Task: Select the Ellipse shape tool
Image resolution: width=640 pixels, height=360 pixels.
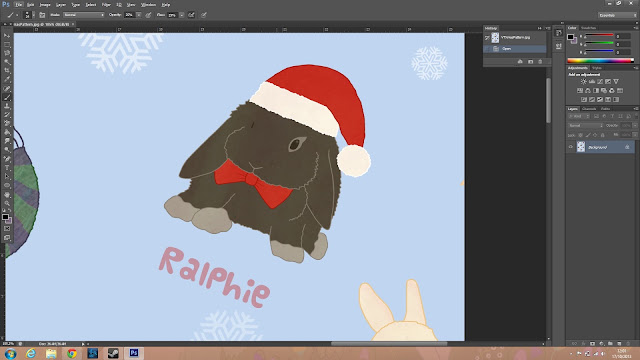Action: click(x=7, y=185)
